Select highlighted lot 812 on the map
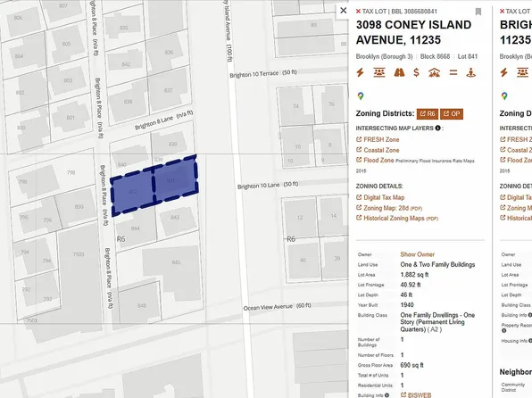Image resolution: width=532 pixels, height=398 pixels. tap(133, 192)
